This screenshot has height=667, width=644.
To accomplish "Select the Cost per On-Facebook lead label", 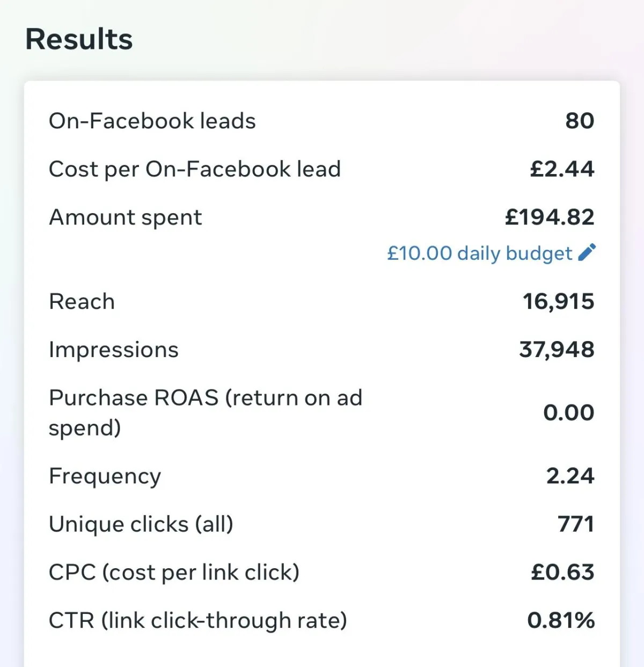I will 195,169.
